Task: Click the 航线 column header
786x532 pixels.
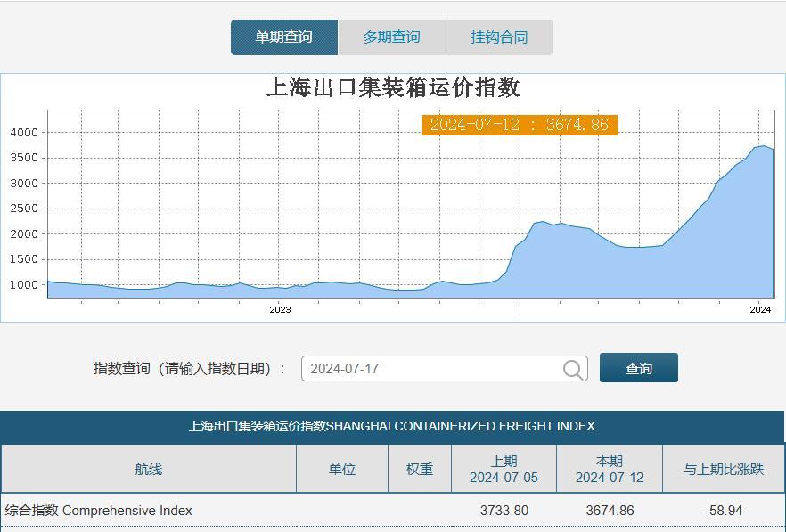Action: [x=149, y=467]
